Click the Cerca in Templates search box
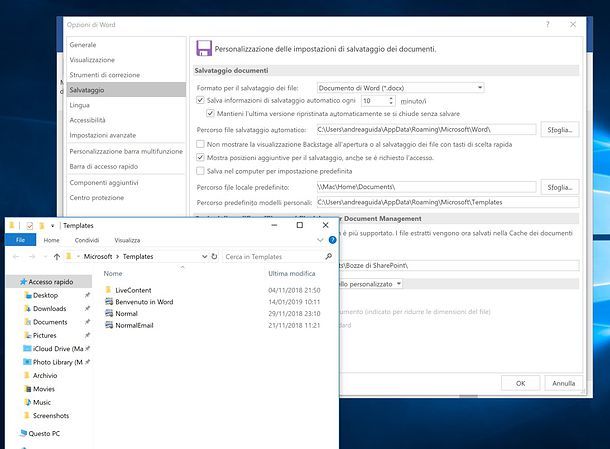Viewport: 610px width, 449px height. (272, 257)
